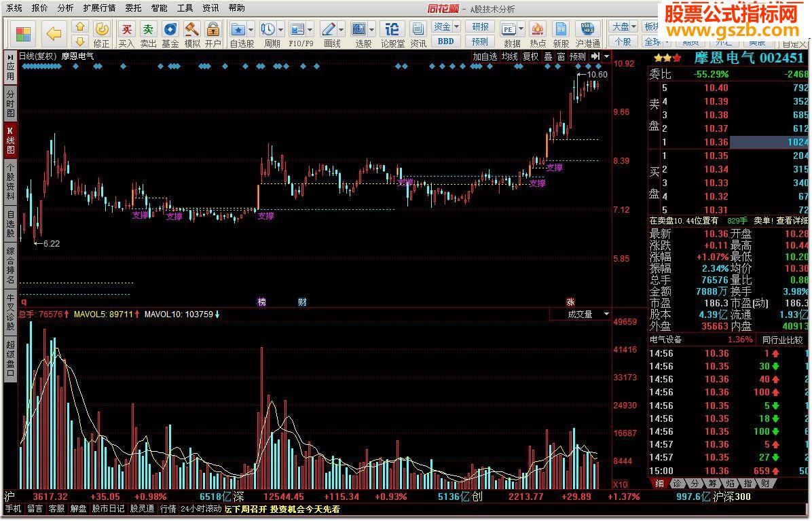Click the four-color home grid icon

pos(23,34)
